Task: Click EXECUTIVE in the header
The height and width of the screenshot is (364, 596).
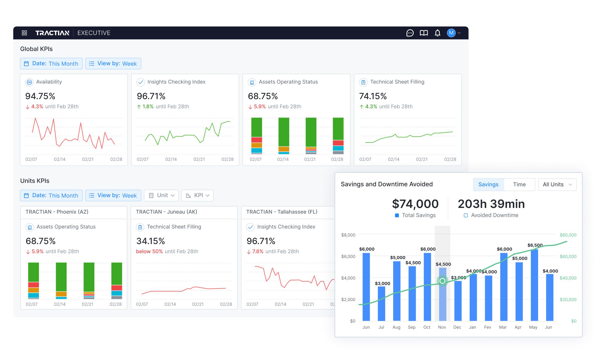Action: click(x=94, y=33)
